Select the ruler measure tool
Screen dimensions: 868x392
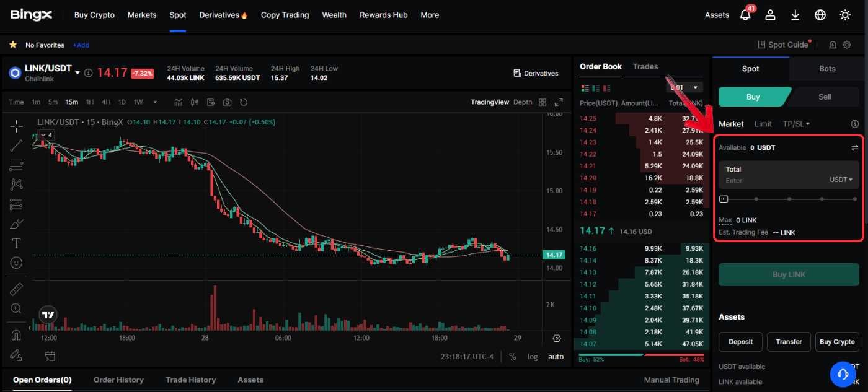[x=17, y=289]
